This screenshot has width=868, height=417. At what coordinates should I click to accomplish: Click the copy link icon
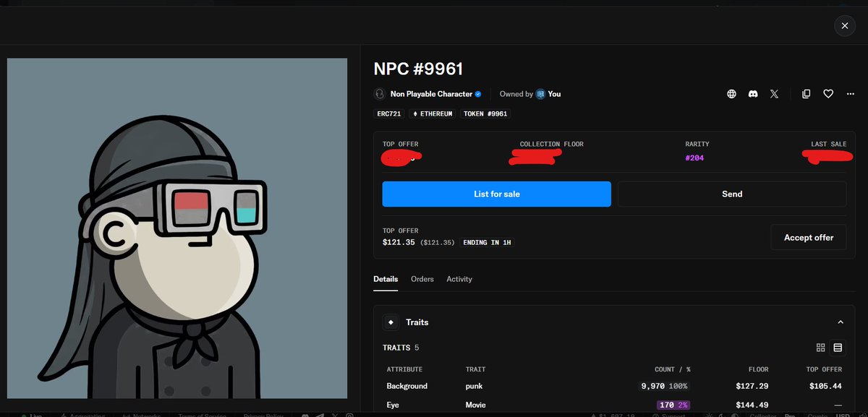click(807, 94)
